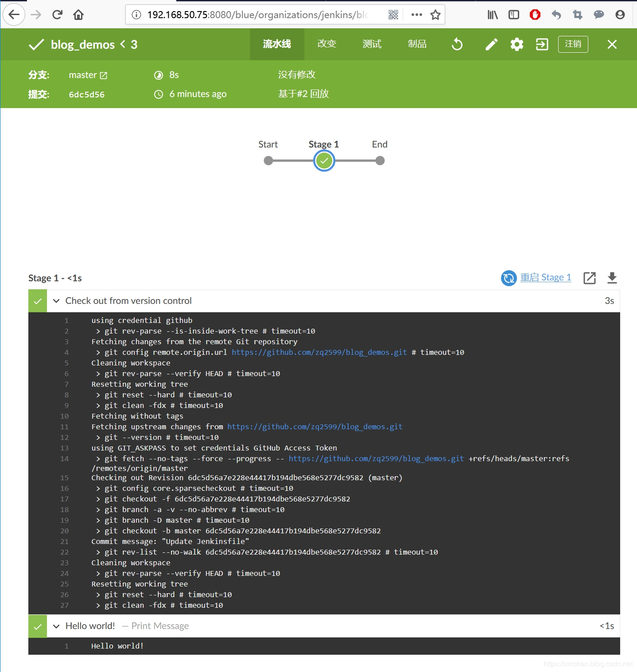
Task: Click the 注销 logout button
Action: point(573,44)
